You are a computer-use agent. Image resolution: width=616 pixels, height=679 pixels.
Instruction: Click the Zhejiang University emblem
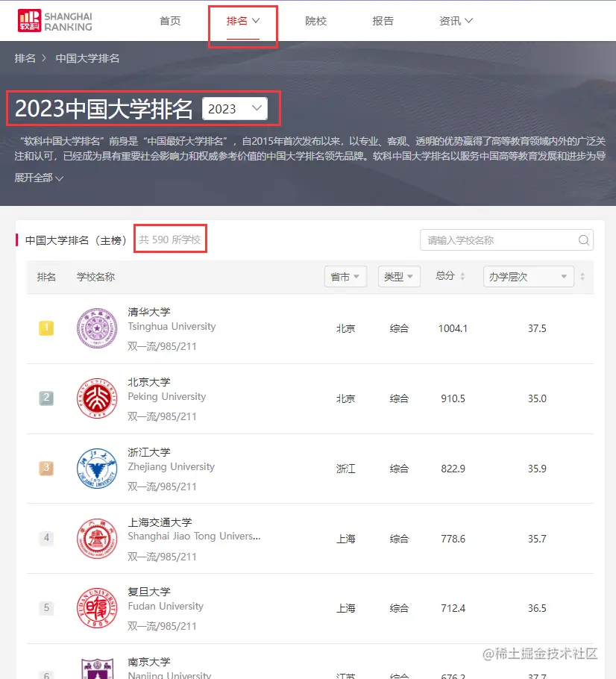click(x=97, y=469)
